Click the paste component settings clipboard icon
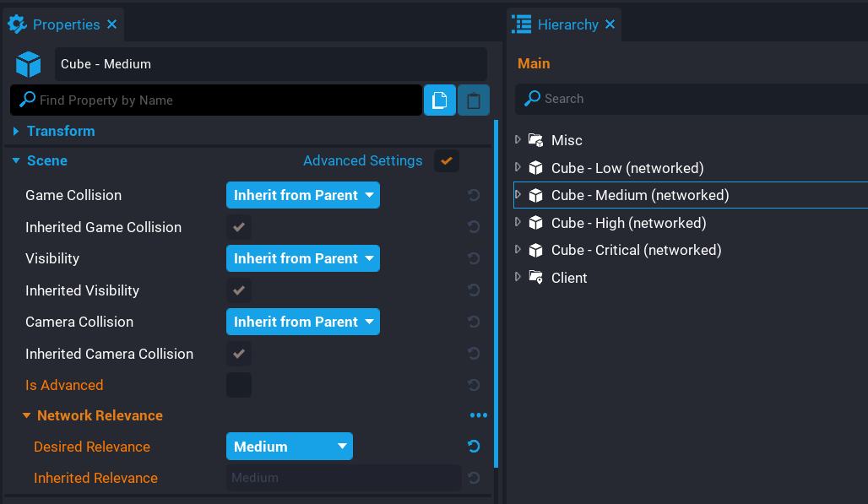Screen dimensions: 868x504 click(473, 100)
